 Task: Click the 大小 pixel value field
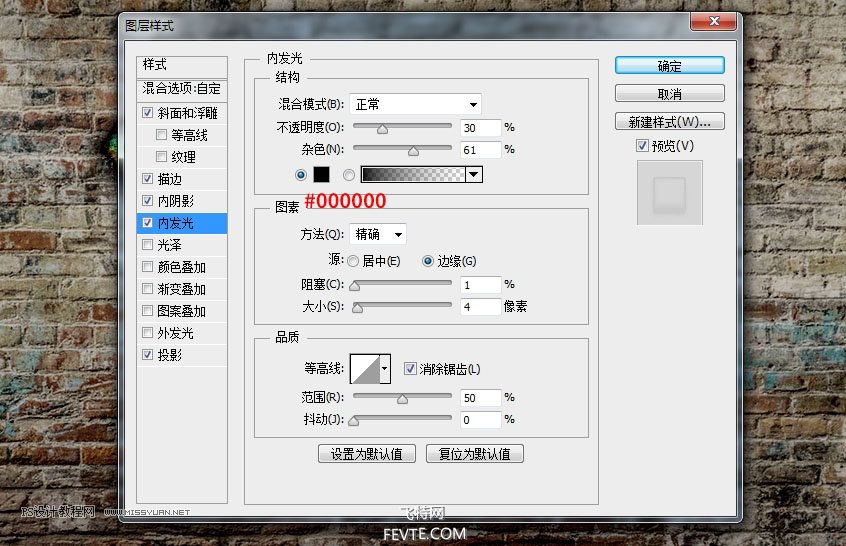[481, 307]
